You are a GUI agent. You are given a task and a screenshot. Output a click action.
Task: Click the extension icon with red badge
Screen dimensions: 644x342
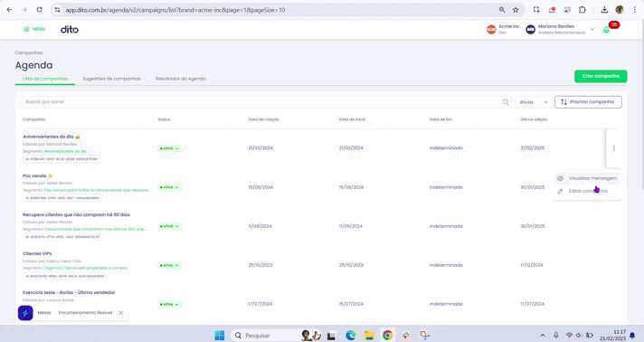tap(552, 9)
